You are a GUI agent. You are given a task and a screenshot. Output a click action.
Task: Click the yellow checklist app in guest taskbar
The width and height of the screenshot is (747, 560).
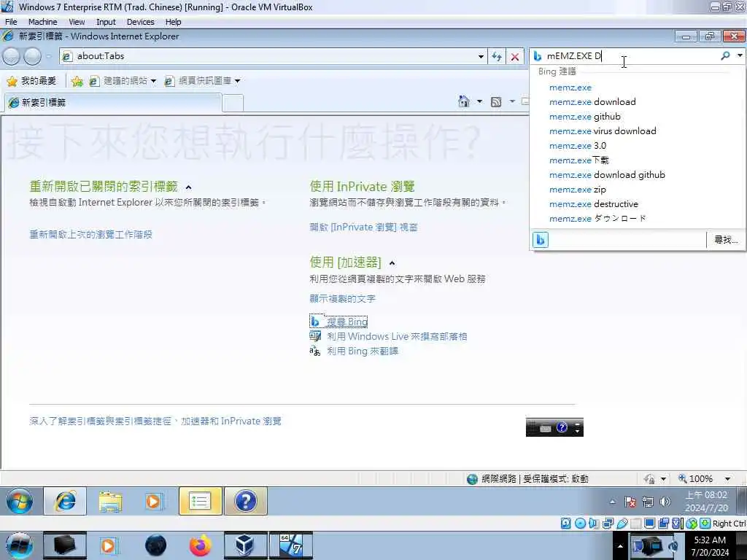pyautogui.click(x=200, y=501)
